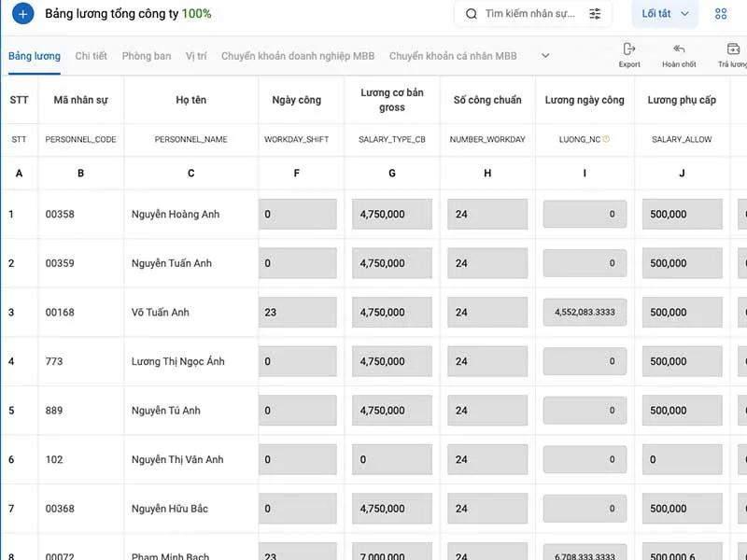Open the Phòng ban tab

tap(147, 56)
